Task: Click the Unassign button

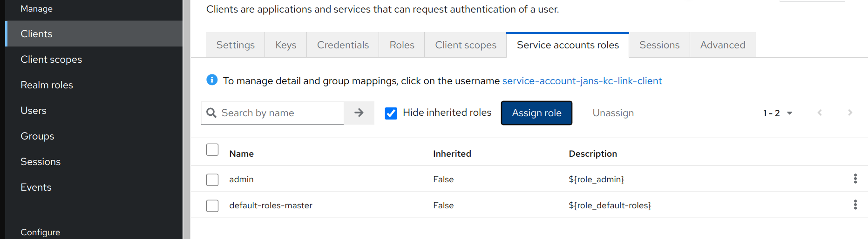Action: coord(613,113)
